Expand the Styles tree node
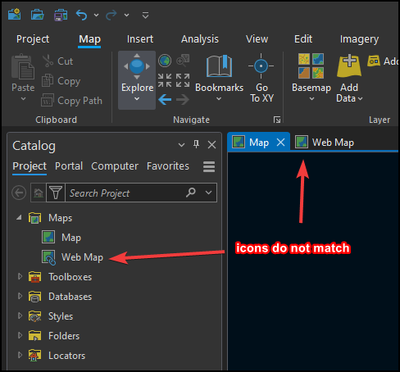The image size is (400, 372). (x=20, y=316)
